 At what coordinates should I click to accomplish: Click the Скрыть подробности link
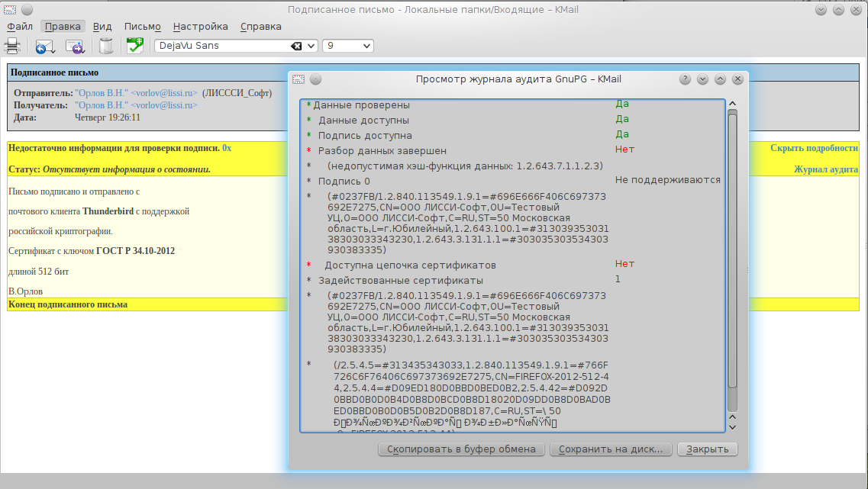[x=814, y=148]
